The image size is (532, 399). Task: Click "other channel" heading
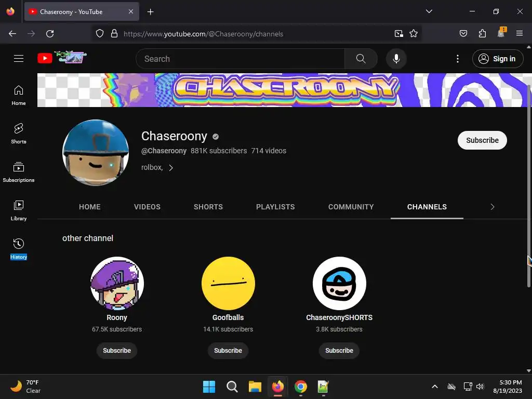88,238
